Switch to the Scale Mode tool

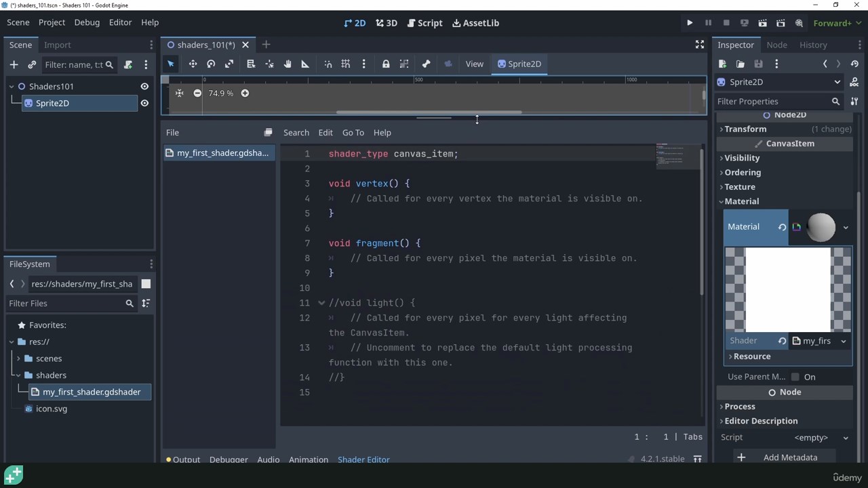(229, 64)
